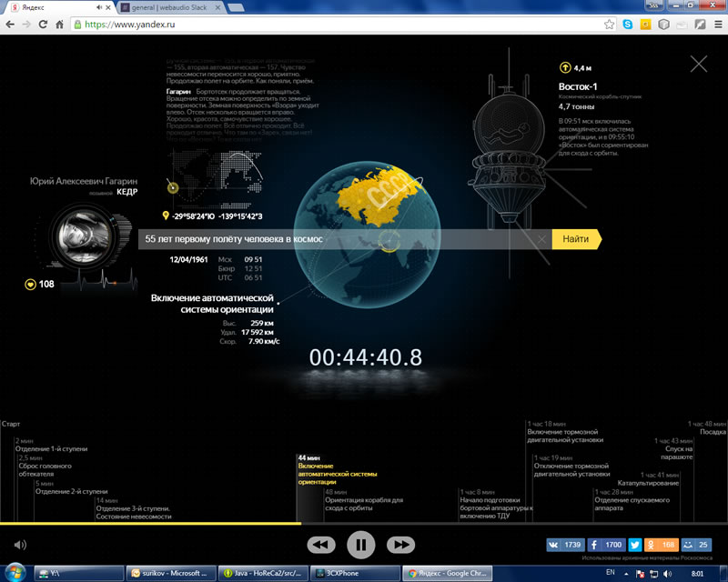Select the Яндекс browser tab

[x=58, y=8]
